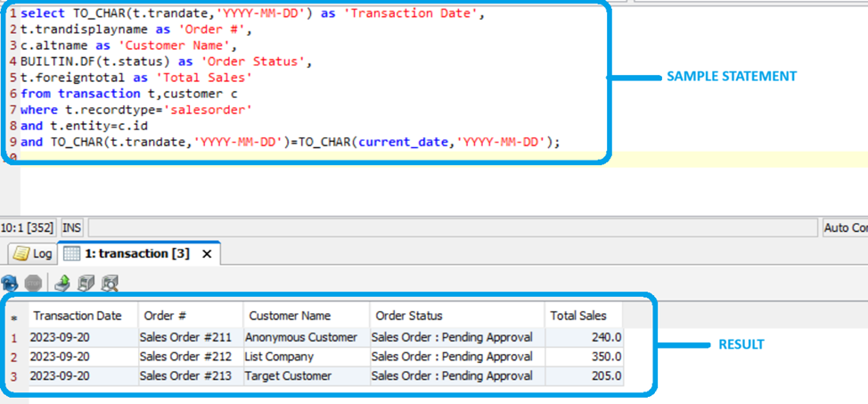868x404 pixels.
Task: Select result row number 3
Action: 14,376
